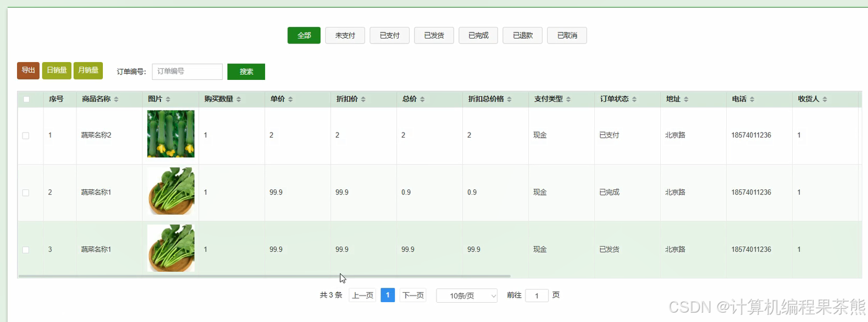Click the 导出 export button
This screenshot has height=322, width=868.
click(28, 70)
